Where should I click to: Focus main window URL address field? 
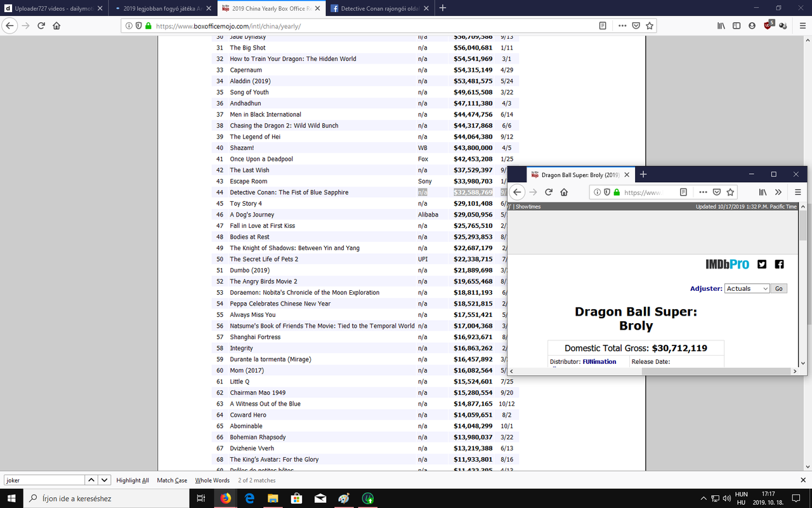coord(374,26)
